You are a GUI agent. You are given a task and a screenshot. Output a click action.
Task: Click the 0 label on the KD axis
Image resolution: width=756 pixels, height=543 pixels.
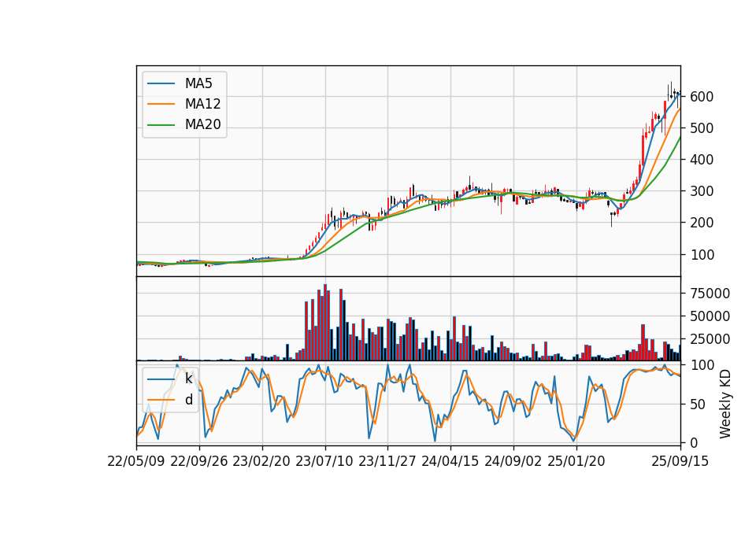(694, 443)
